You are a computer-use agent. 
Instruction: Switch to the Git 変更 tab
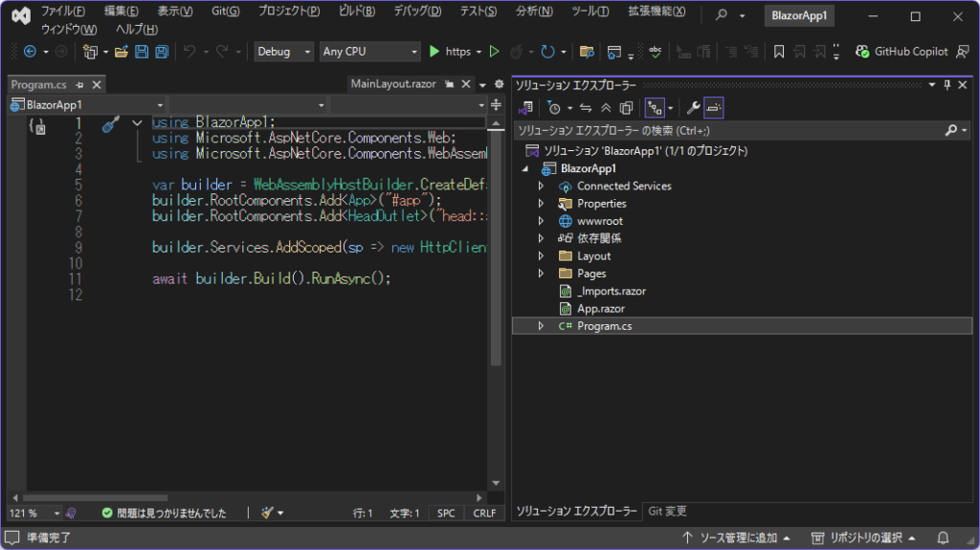click(x=666, y=511)
